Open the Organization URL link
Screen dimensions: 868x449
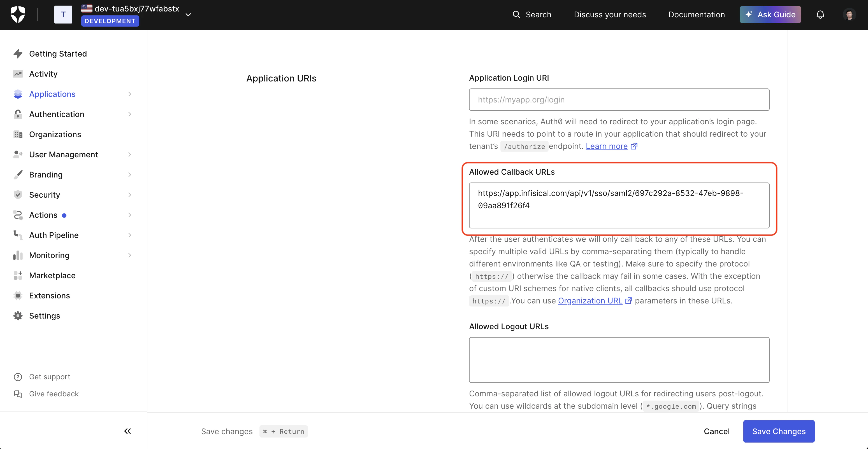coord(590,301)
